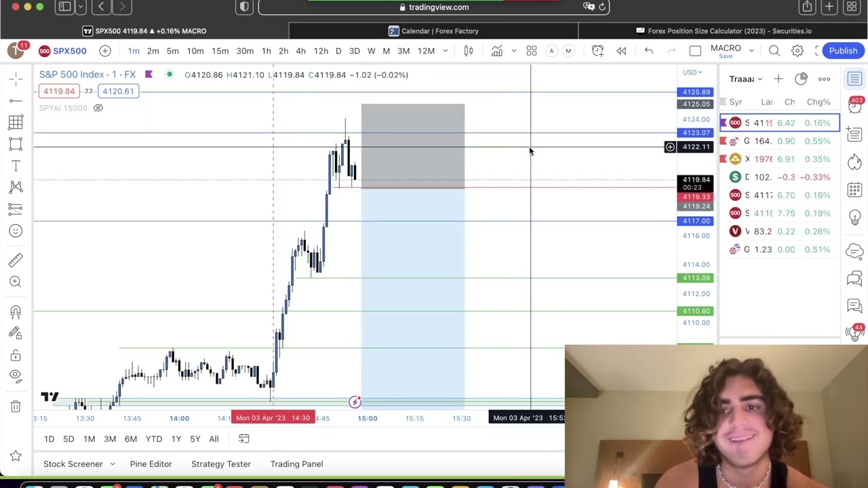868x488 pixels.
Task: Open the hotlists flame icon
Action: coord(854,161)
